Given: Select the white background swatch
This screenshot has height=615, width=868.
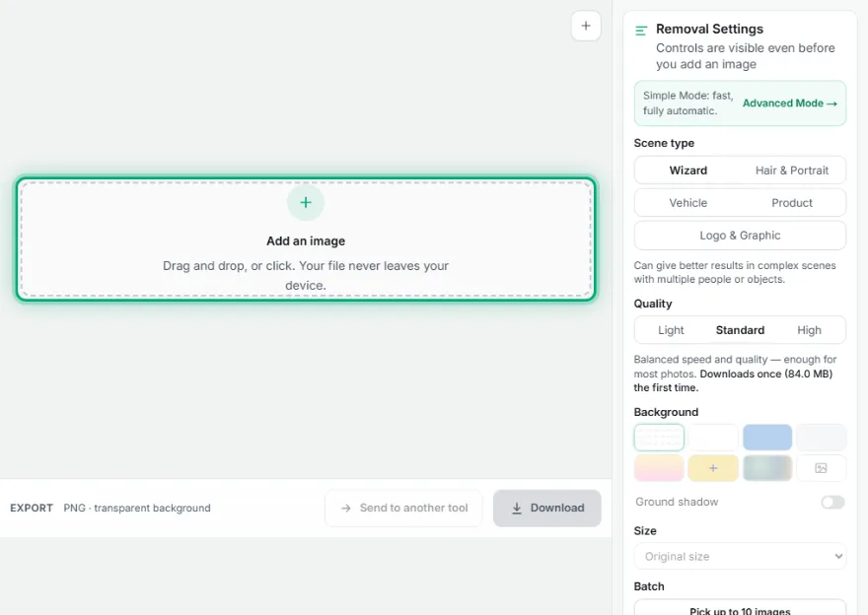Looking at the screenshot, I should (713, 438).
